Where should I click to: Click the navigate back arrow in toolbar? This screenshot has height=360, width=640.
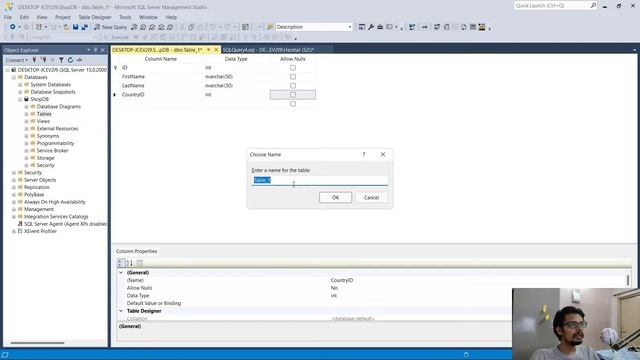click(13, 27)
